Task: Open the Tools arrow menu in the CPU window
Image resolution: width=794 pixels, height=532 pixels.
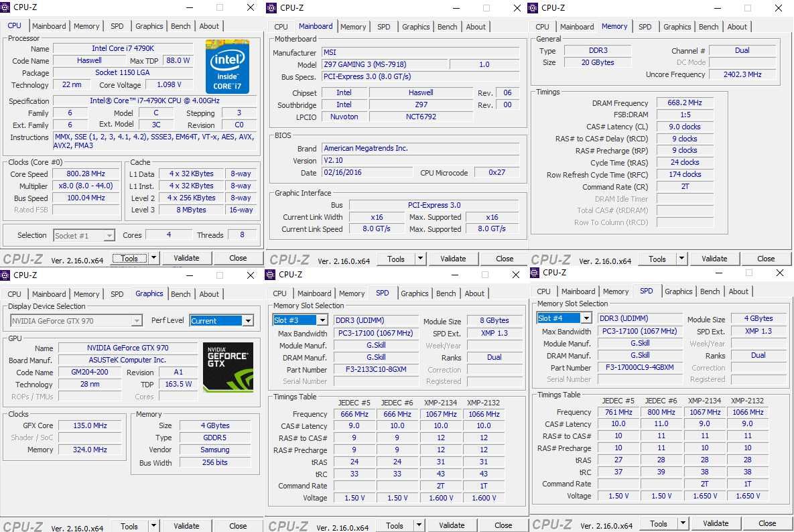Action: (x=153, y=258)
